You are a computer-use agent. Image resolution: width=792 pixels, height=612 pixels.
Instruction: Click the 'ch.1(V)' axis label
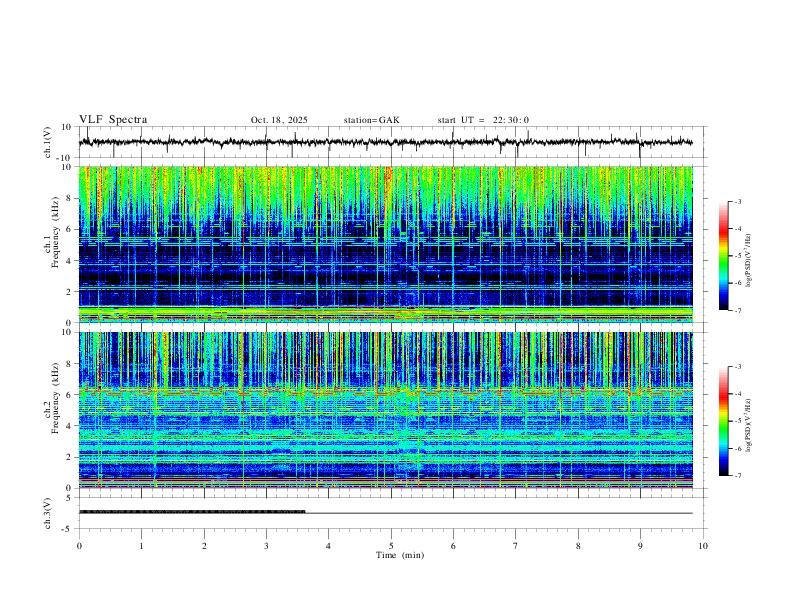[x=48, y=142]
